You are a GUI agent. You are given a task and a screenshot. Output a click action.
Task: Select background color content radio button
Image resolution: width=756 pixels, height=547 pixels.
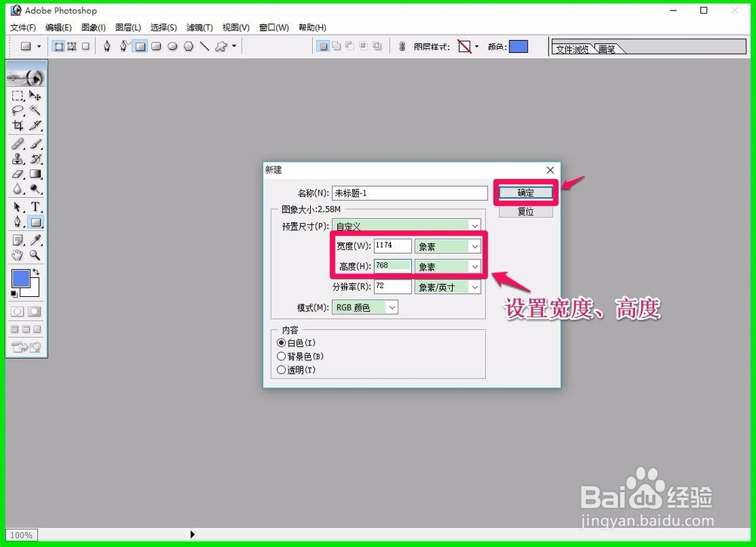[x=281, y=356]
